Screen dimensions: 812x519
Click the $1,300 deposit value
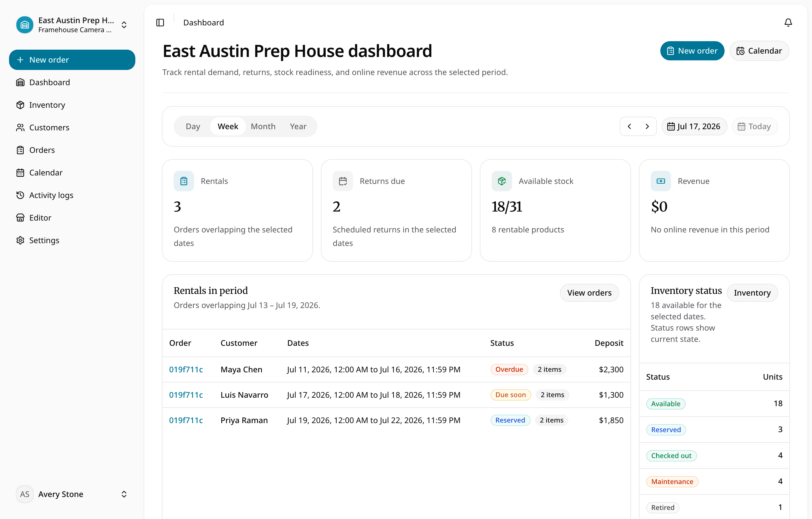611,395
